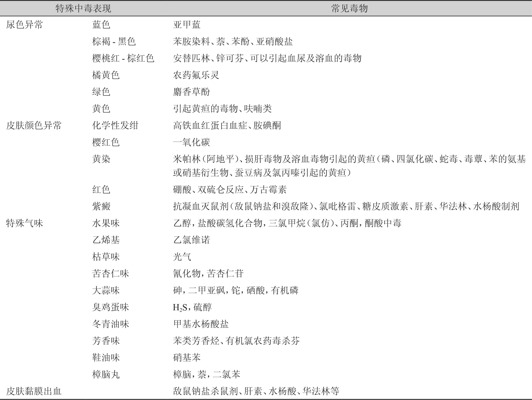Click the 皮肤黏膜出血 category cell
This screenshot has width=532, height=400.
click(x=34, y=391)
